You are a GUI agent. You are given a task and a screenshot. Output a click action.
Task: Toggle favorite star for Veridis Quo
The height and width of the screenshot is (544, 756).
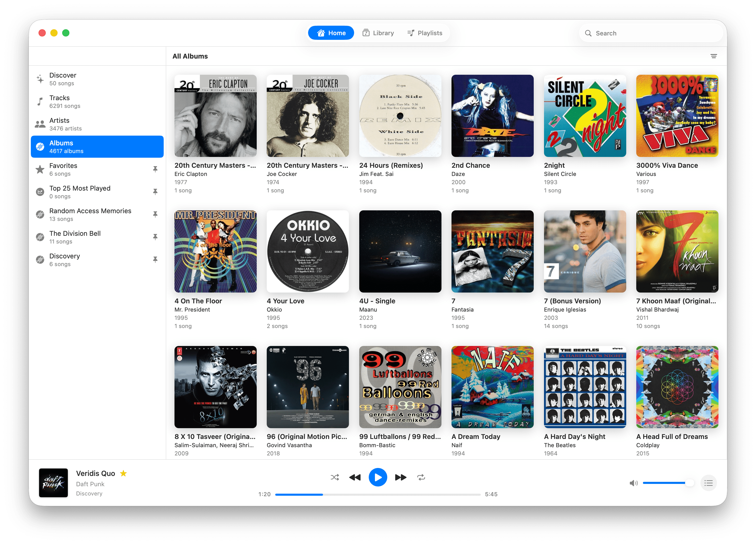(123, 473)
